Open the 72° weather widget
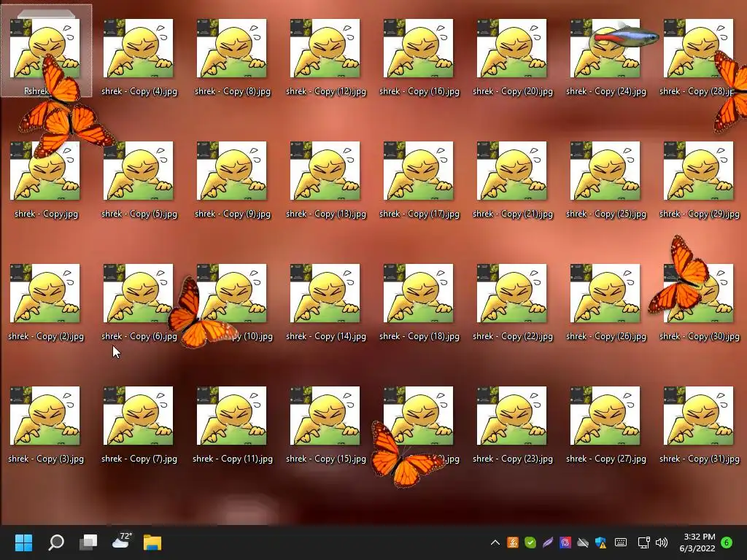747x560 pixels. click(x=122, y=542)
